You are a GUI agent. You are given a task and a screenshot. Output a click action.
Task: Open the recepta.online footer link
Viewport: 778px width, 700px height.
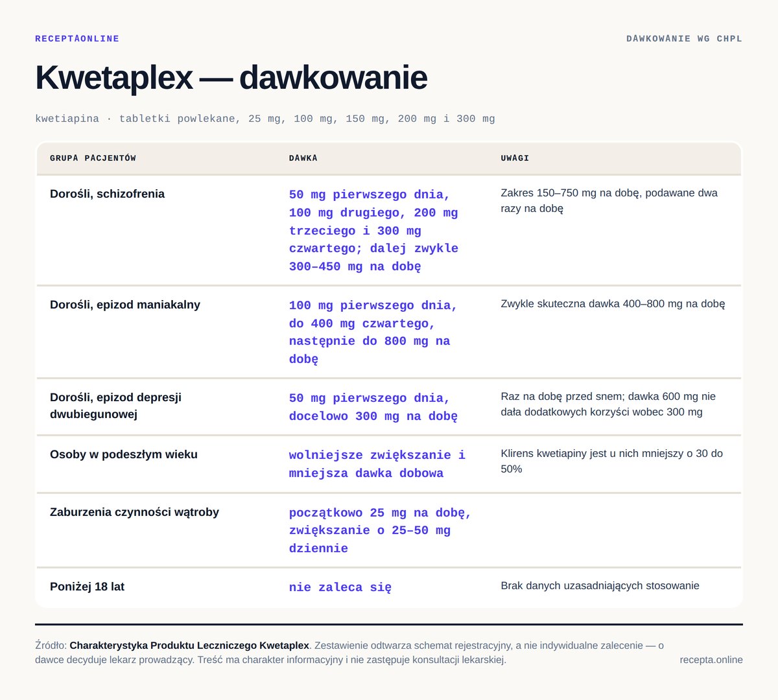tap(711, 660)
